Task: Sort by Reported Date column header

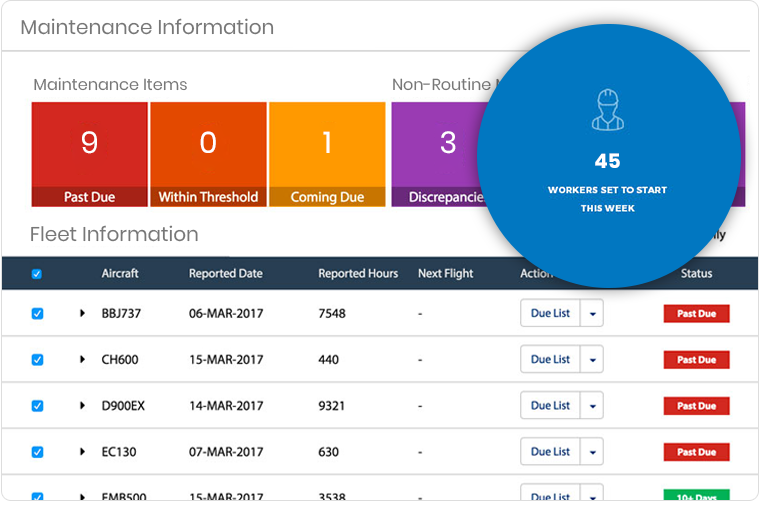Action: pyautogui.click(x=226, y=273)
